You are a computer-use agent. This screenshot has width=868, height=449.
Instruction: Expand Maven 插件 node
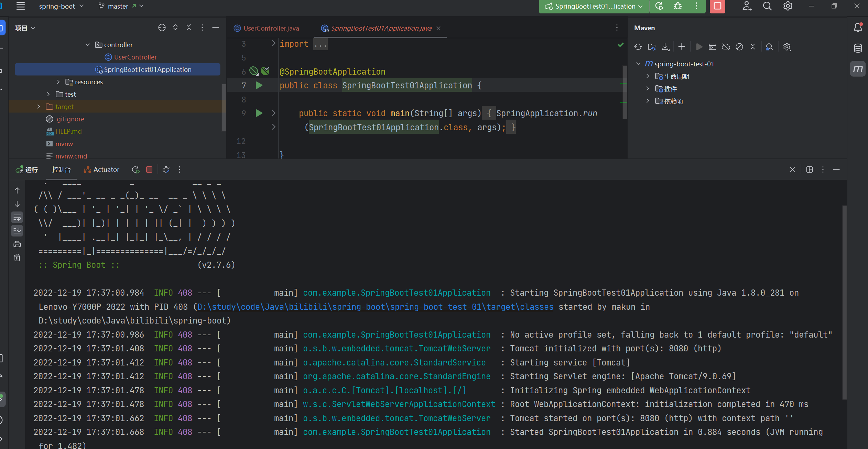(x=648, y=88)
